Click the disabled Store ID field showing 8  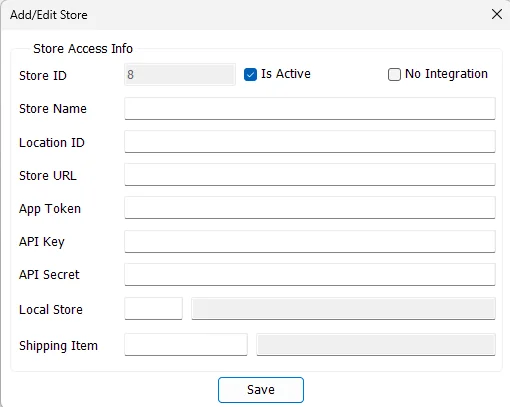pyautogui.click(x=180, y=74)
